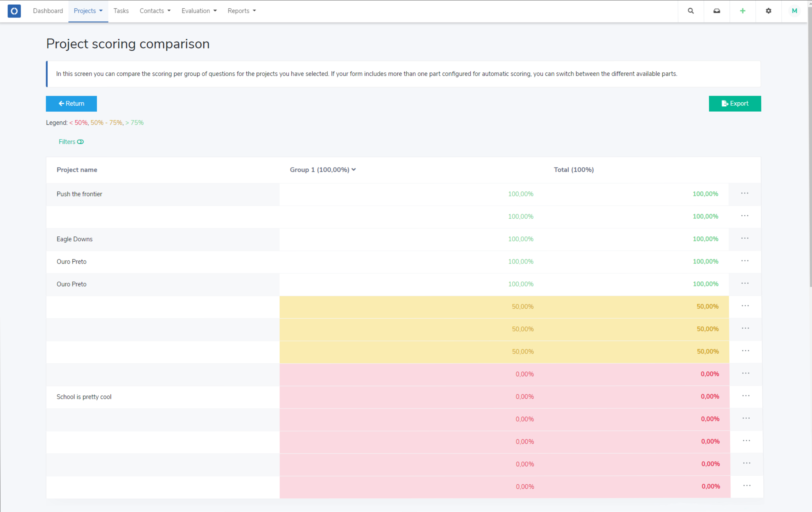Open the Projects dropdown menu

(x=88, y=11)
